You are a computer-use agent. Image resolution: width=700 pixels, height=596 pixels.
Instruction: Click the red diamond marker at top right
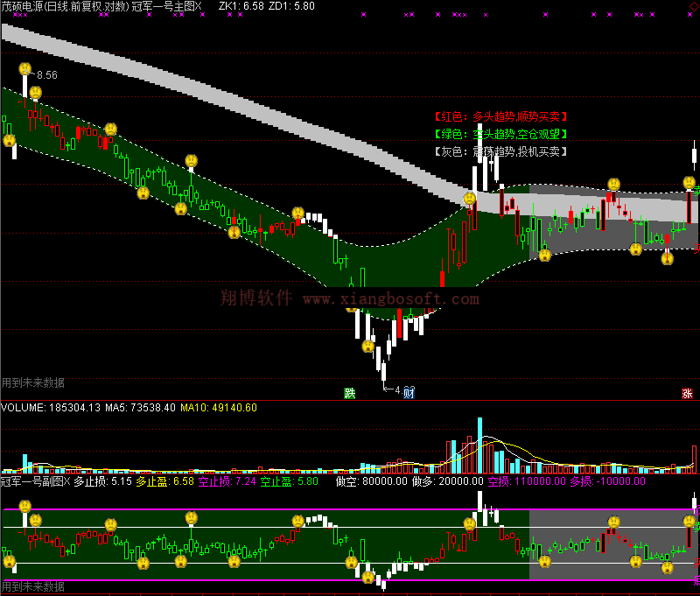click(695, 8)
